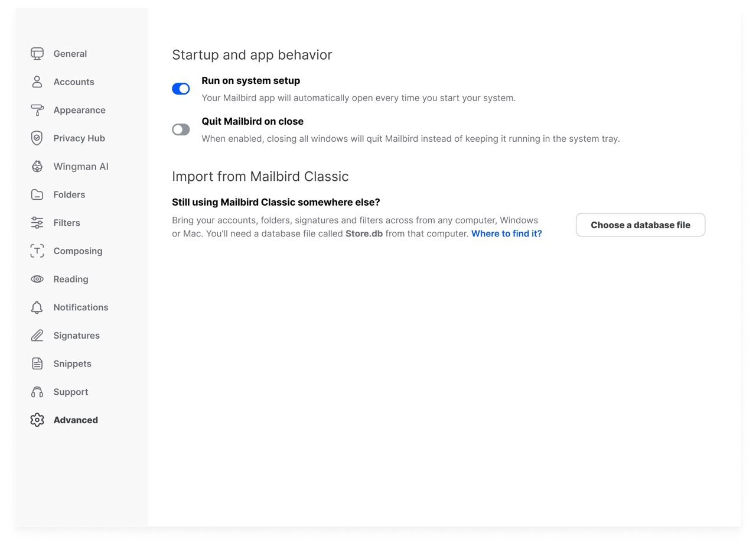Screen dimensions: 756x549
Task: Click the Support headset icon
Action: click(x=37, y=392)
